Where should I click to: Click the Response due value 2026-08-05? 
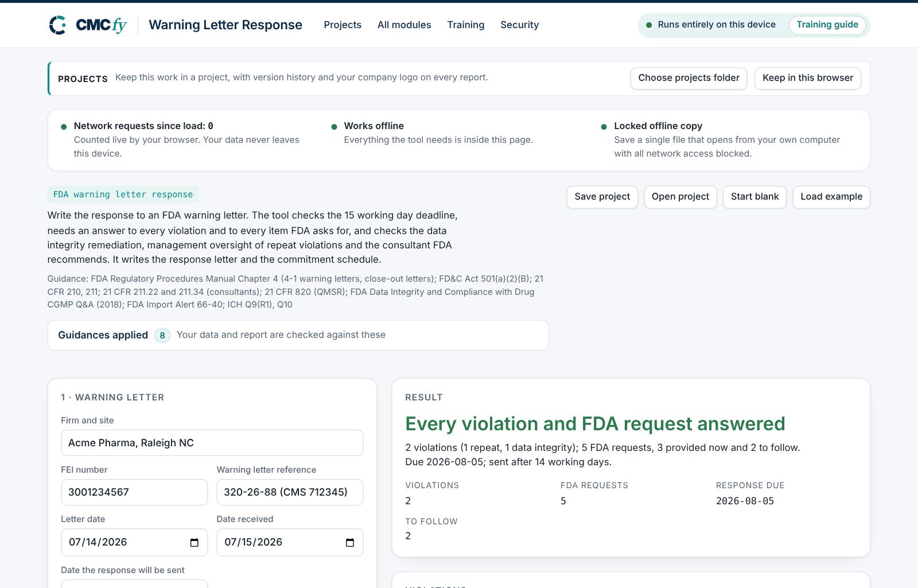(745, 501)
